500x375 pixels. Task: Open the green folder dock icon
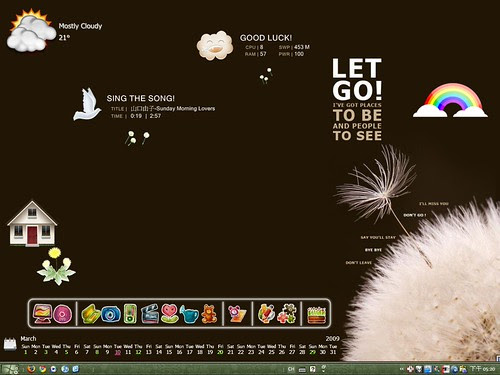(x=90, y=314)
